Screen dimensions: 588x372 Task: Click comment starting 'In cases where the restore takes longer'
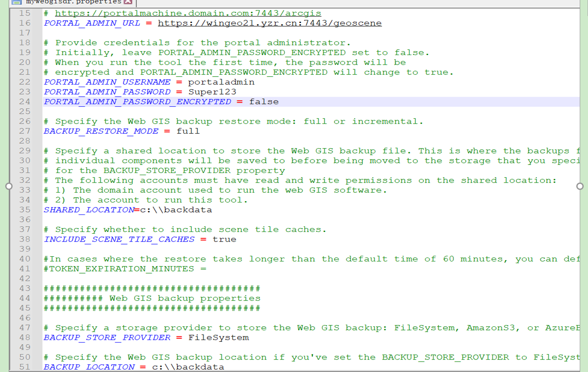(x=312, y=259)
